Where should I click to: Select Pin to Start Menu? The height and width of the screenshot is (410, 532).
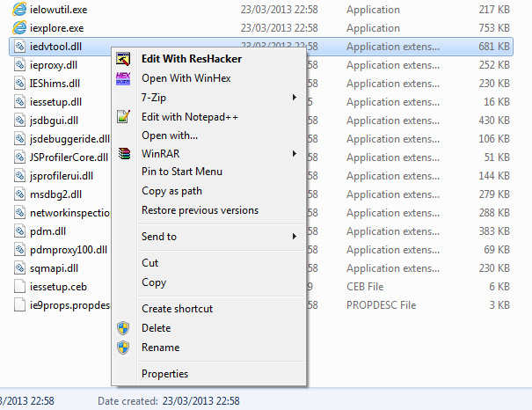tap(209, 172)
